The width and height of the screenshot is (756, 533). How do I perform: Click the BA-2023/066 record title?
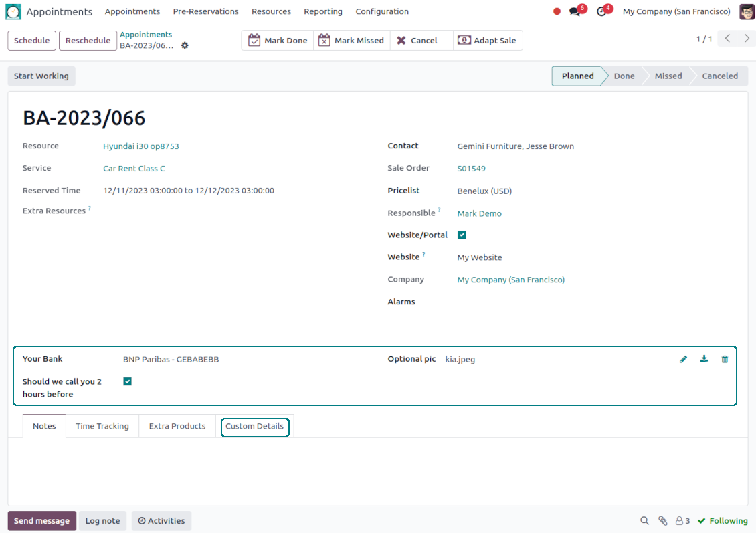click(x=84, y=118)
